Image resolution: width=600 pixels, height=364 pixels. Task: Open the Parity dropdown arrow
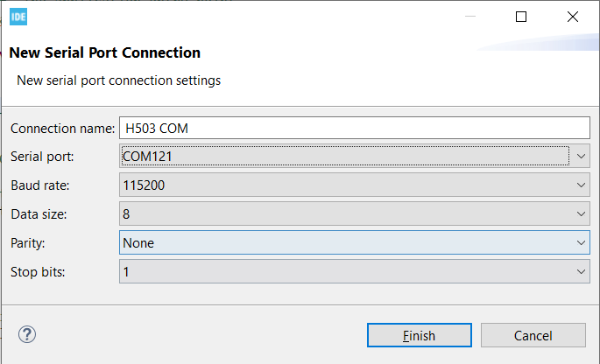[582, 243]
